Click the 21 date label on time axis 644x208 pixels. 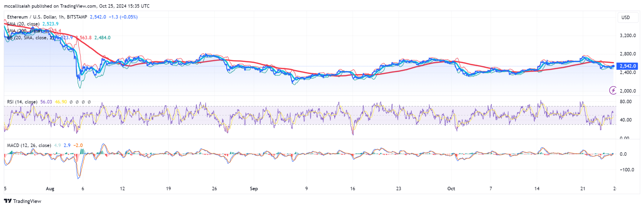[583, 188]
